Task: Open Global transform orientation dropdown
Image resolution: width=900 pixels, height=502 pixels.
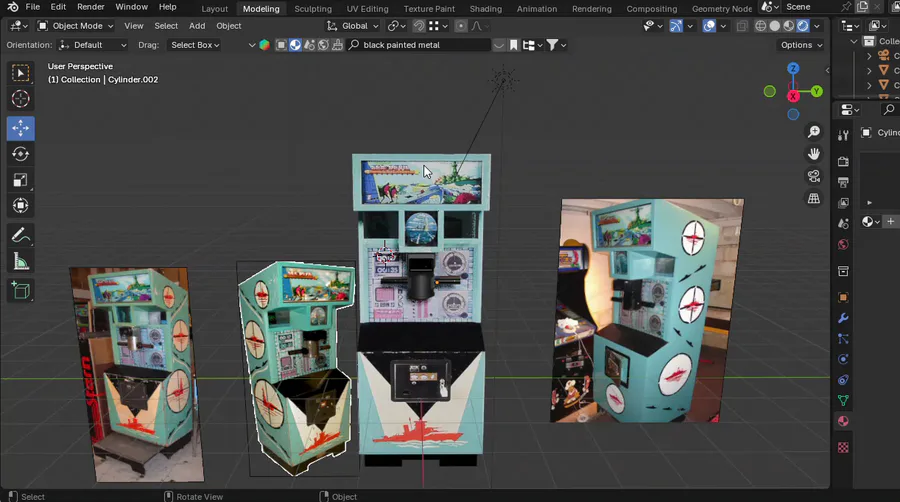Action: [x=353, y=26]
